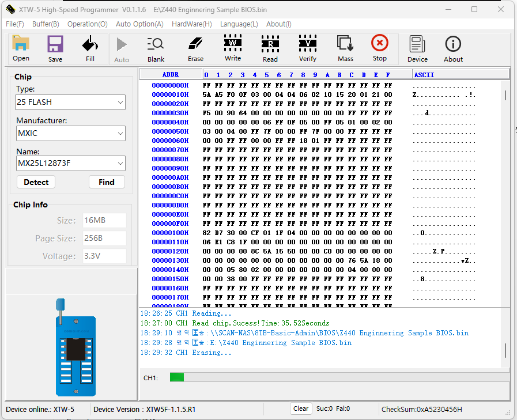Select address row 00000150H
This screenshot has width=517, height=420.
pyautogui.click(x=170, y=279)
